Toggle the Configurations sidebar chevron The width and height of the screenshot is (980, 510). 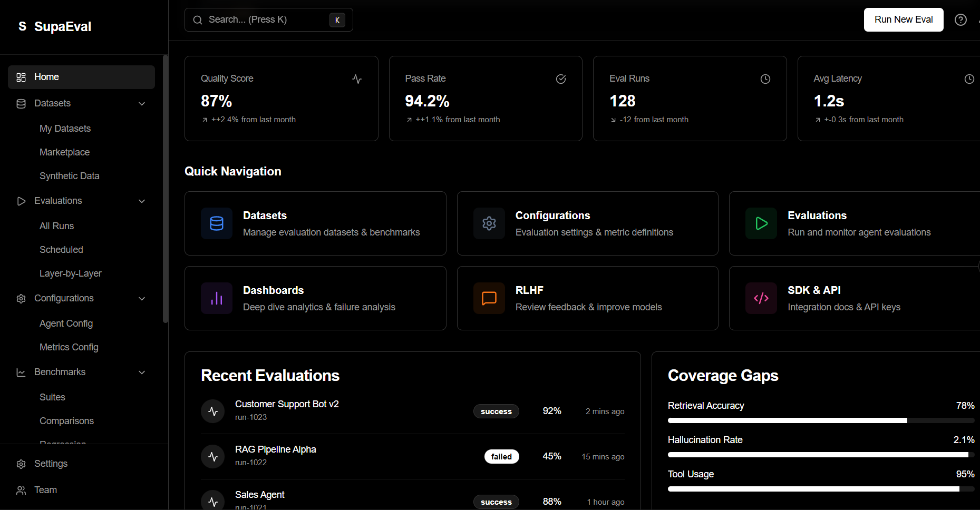(x=142, y=299)
